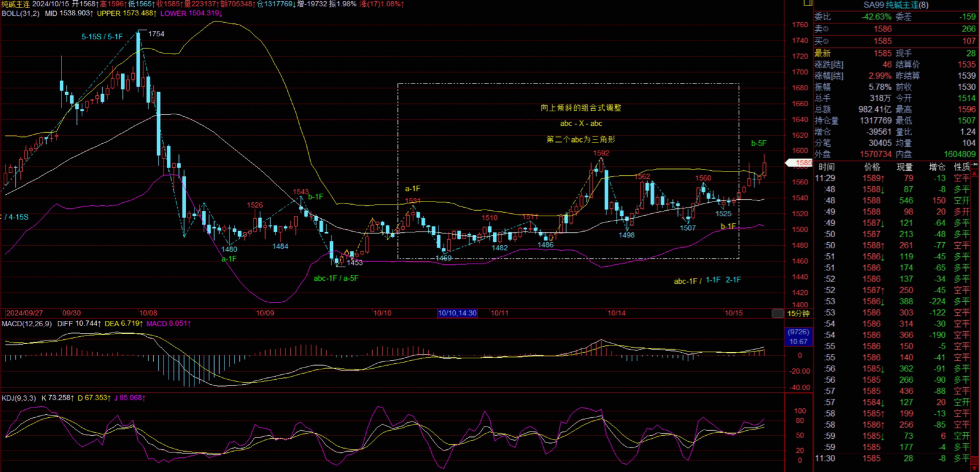Click the J 85.068 KDJ reading
Viewport: 980px width, 472px height.
click(130, 398)
